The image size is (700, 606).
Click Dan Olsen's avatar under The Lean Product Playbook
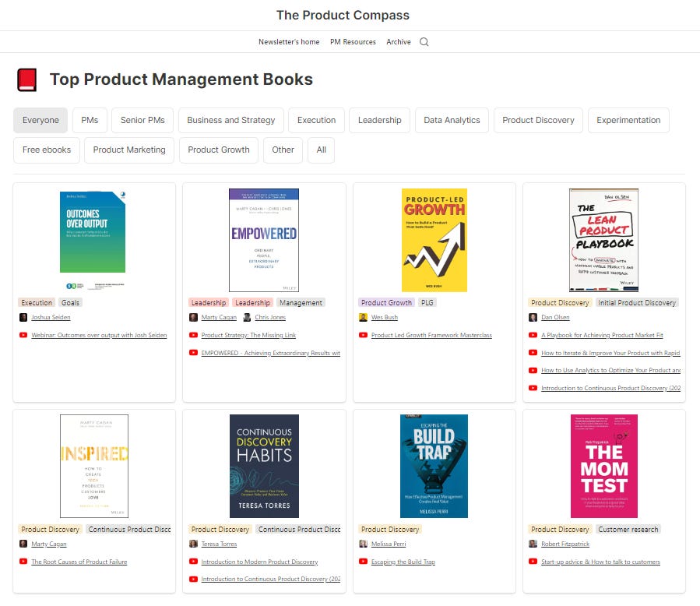click(x=533, y=318)
